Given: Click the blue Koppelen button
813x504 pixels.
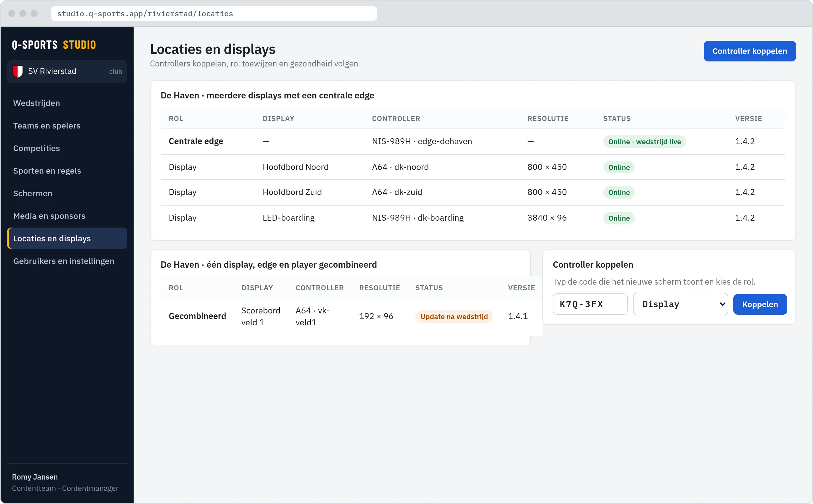Looking at the screenshot, I should coord(760,304).
